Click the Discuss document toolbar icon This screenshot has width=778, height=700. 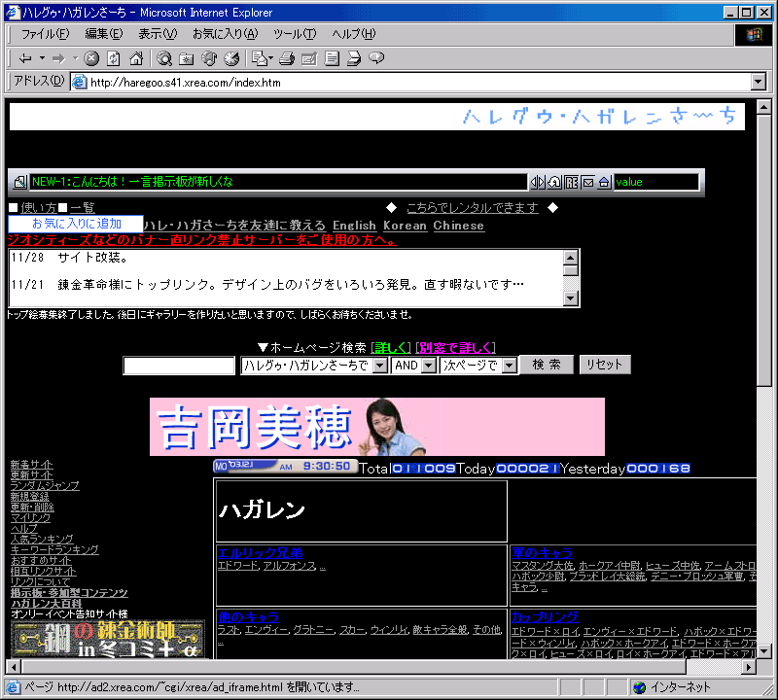coord(332,58)
